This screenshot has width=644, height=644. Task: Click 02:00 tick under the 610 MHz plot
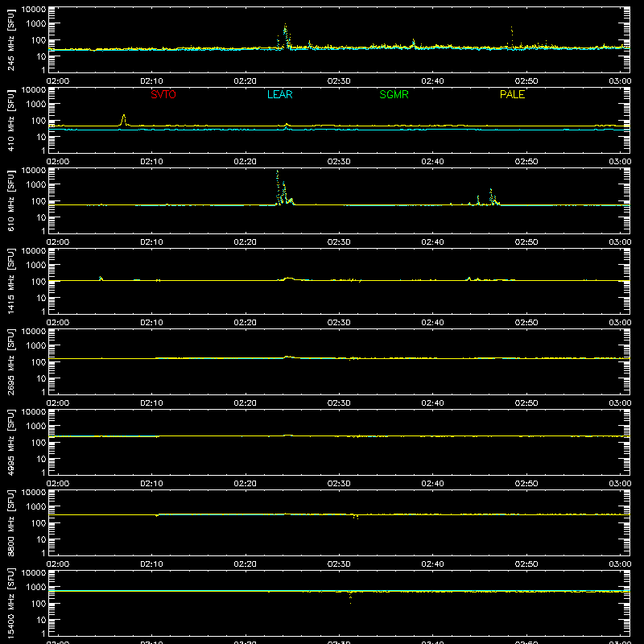click(58, 242)
